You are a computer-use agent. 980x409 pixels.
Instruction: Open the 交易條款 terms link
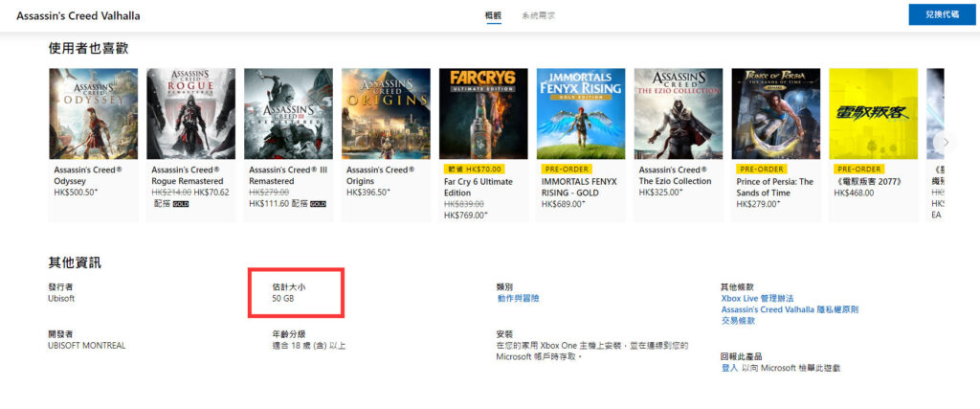(x=738, y=321)
